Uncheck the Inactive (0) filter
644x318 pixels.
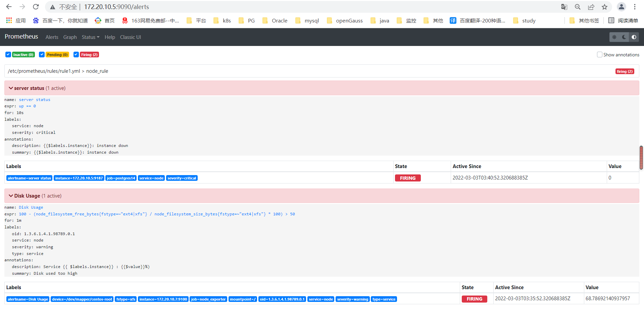click(8, 54)
